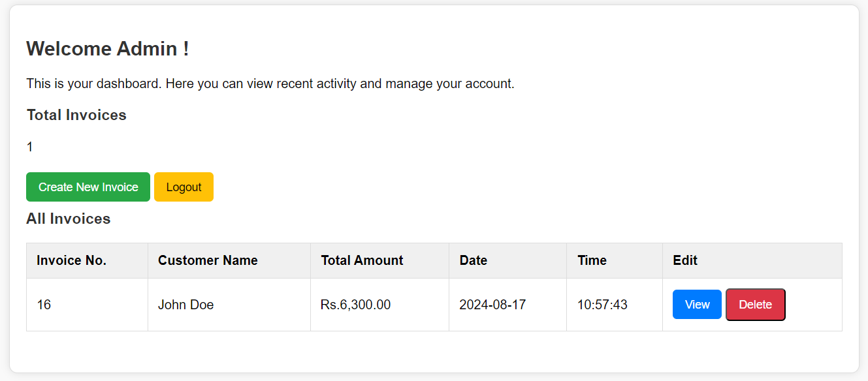Select the John Doe customer cell
The width and height of the screenshot is (868, 381).
(185, 305)
